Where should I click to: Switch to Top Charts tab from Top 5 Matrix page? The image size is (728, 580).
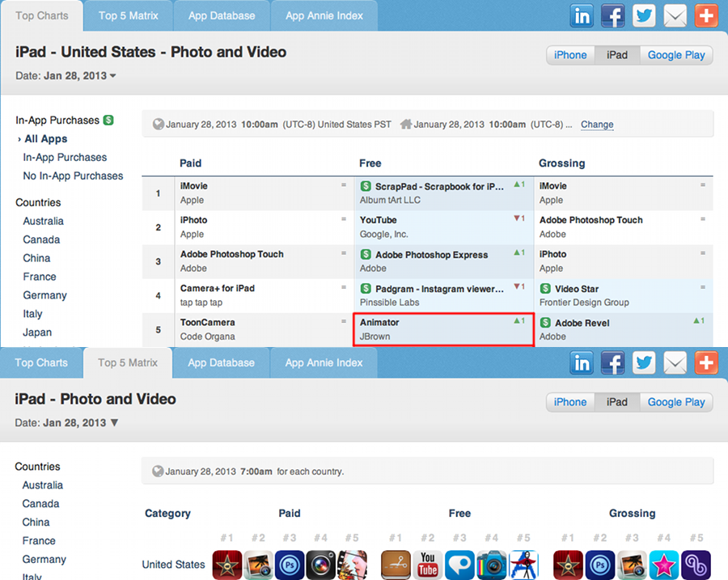(41, 362)
